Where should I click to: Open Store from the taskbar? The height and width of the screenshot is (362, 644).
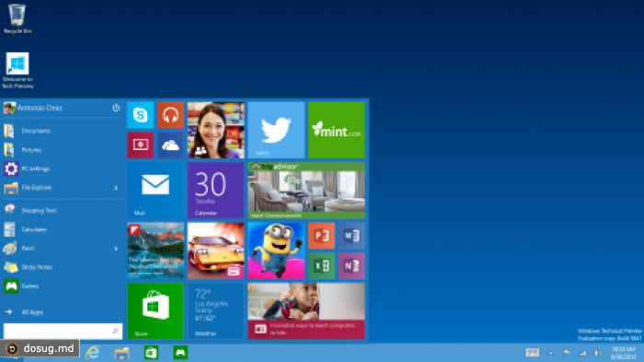[151, 353]
